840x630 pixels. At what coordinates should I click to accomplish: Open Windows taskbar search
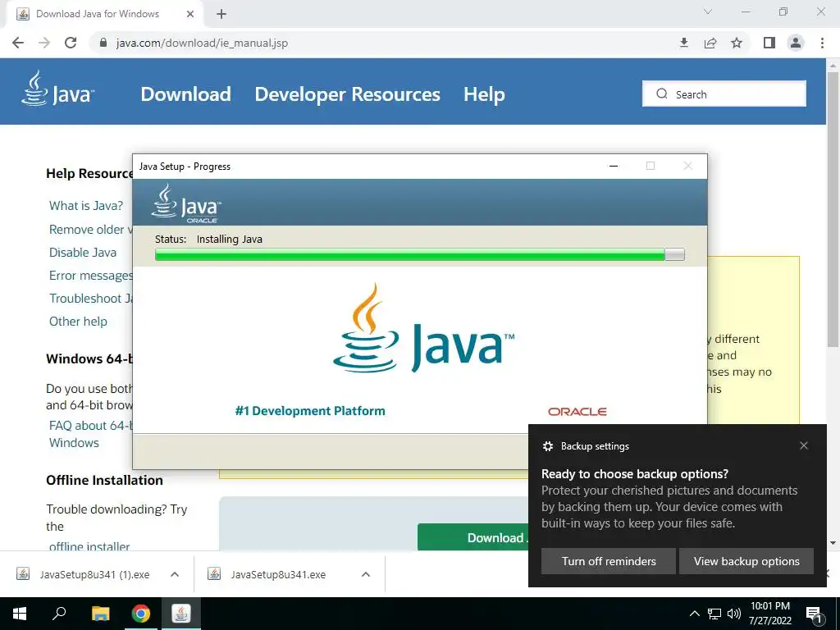59,614
